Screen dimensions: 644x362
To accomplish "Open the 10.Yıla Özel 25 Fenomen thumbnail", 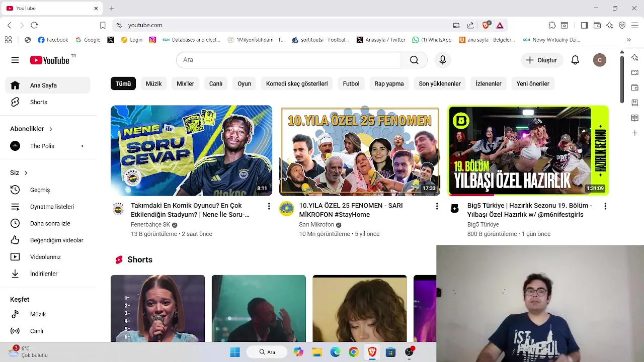I will 360,150.
